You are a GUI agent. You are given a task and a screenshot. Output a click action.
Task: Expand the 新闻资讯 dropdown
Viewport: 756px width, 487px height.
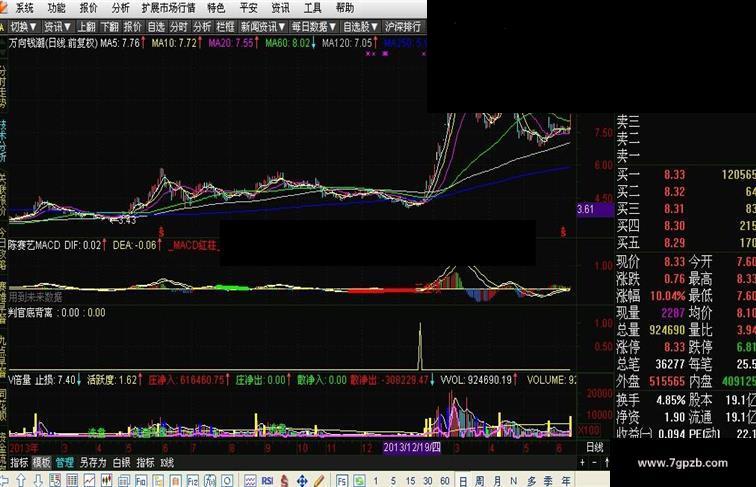click(x=263, y=27)
